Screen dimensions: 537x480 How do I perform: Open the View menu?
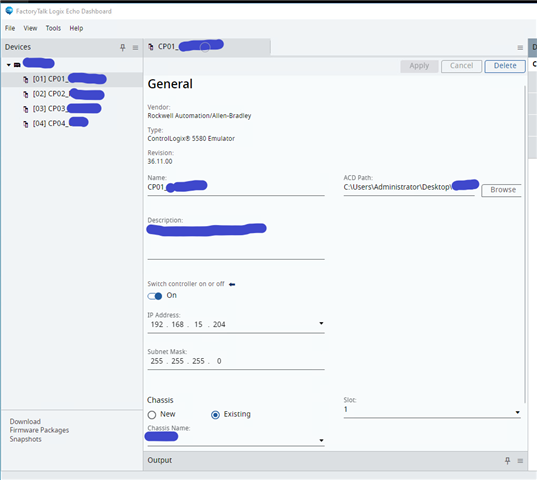30,28
